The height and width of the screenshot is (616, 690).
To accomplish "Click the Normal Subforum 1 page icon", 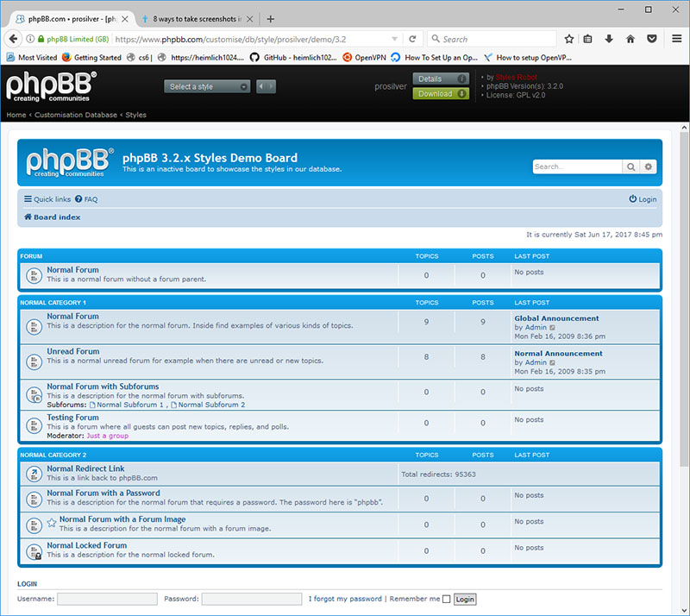I will pos(92,405).
